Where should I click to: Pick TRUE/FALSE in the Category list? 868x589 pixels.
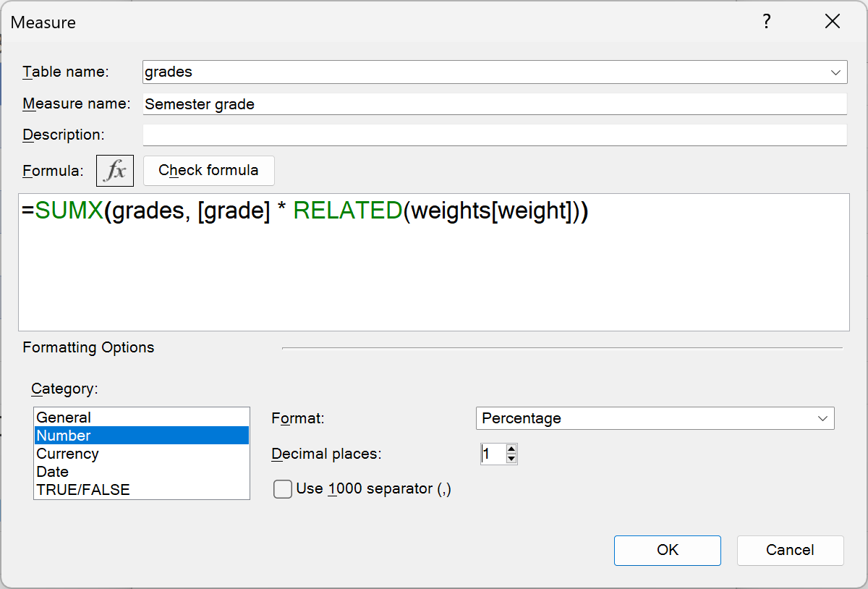(x=83, y=490)
